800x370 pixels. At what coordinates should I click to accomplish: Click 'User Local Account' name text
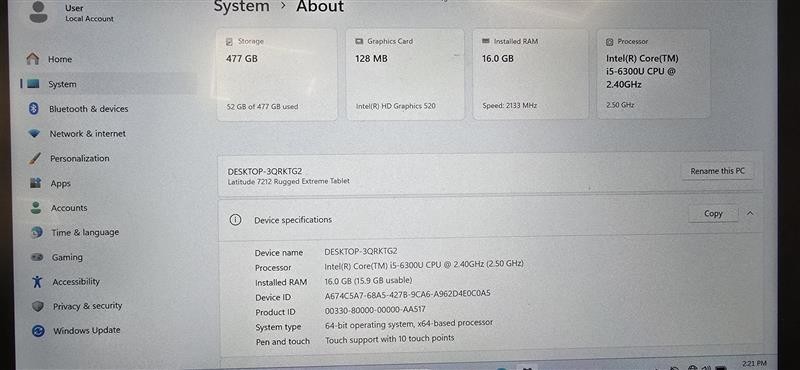89,13
